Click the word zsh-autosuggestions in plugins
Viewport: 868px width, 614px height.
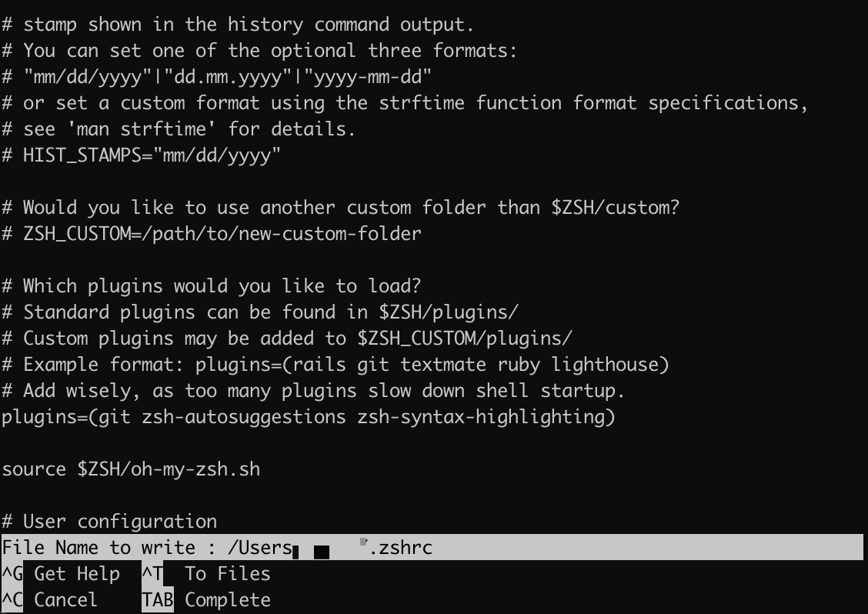244,417
